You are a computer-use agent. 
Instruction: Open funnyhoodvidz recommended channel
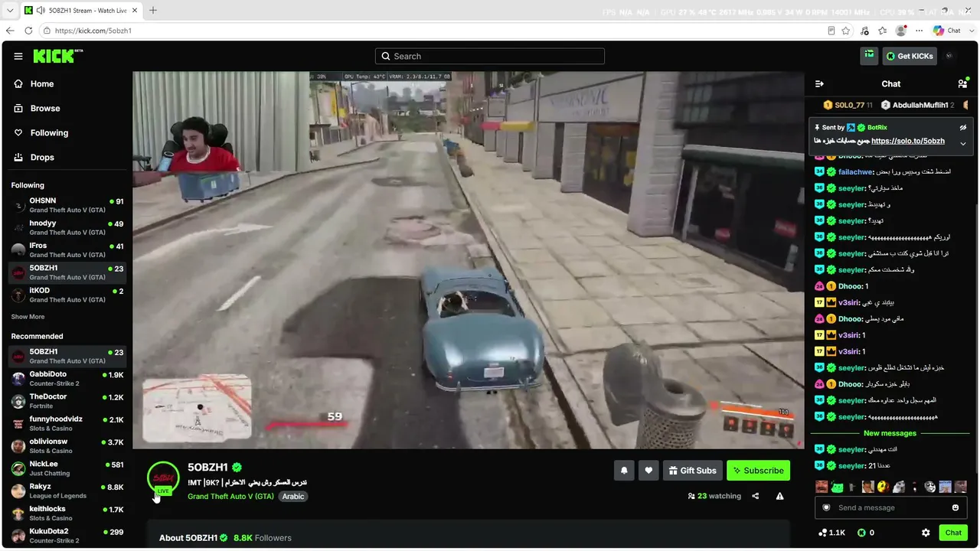tap(67, 423)
